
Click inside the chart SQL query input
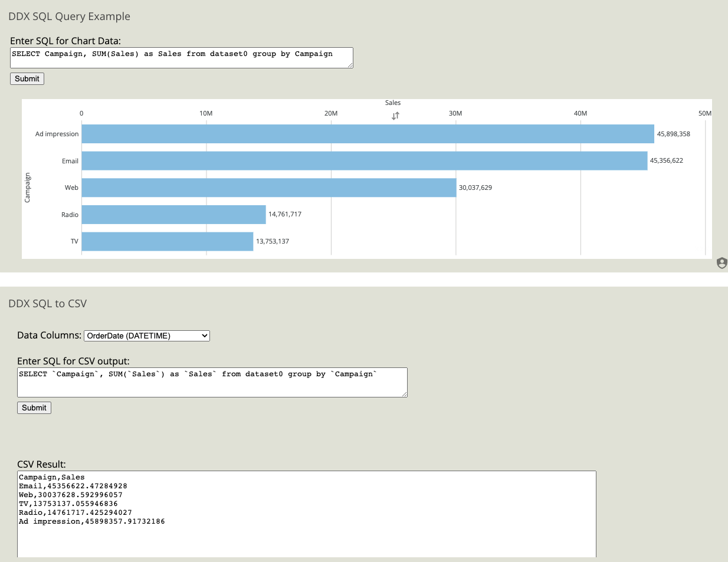[181, 57]
